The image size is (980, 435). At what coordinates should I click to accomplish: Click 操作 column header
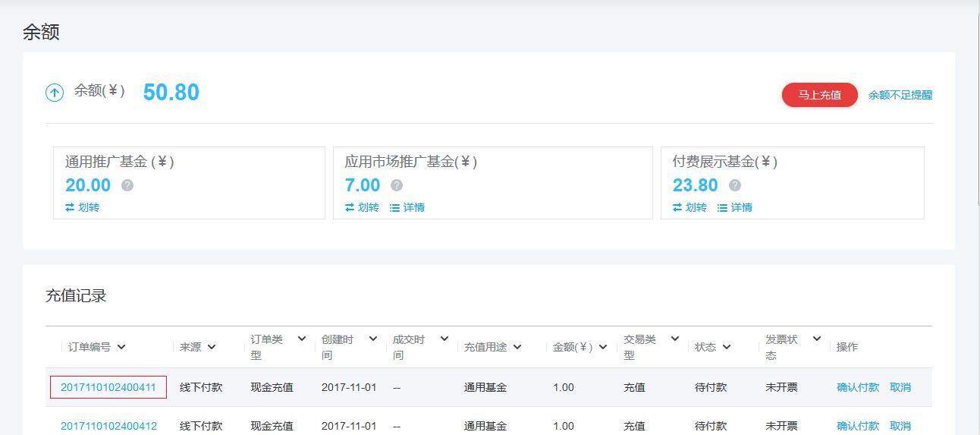pos(847,347)
